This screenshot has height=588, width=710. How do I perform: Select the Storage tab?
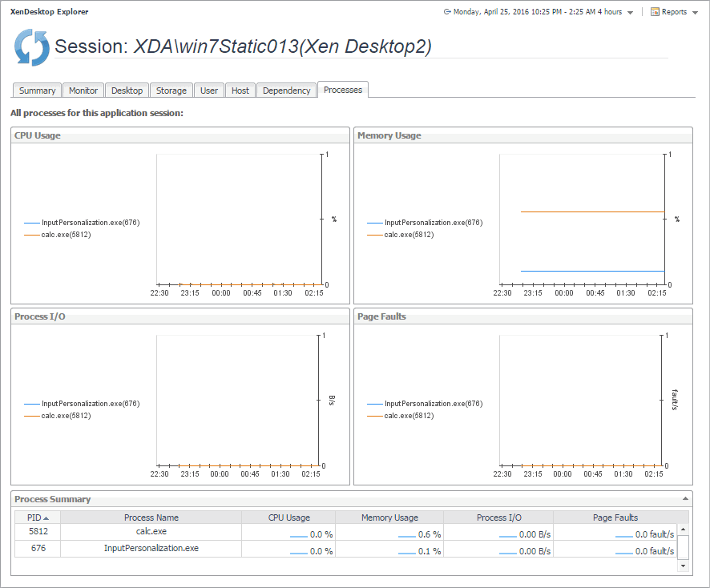pos(171,91)
